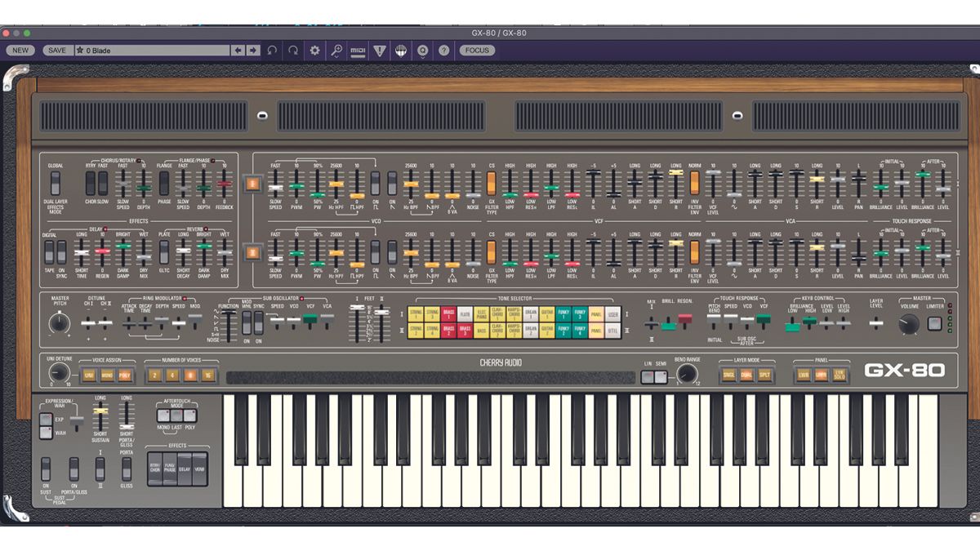
Task: Flip the EXP/WAH expression switch
Action: click(x=46, y=426)
